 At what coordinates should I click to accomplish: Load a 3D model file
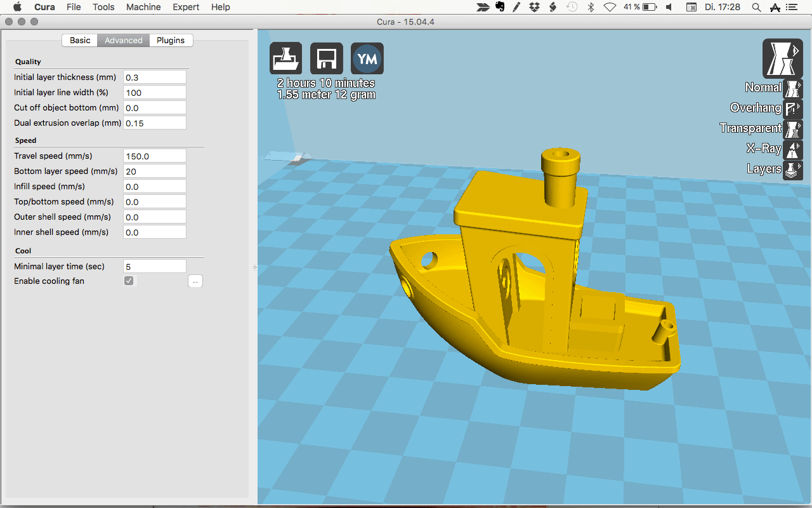click(285, 58)
